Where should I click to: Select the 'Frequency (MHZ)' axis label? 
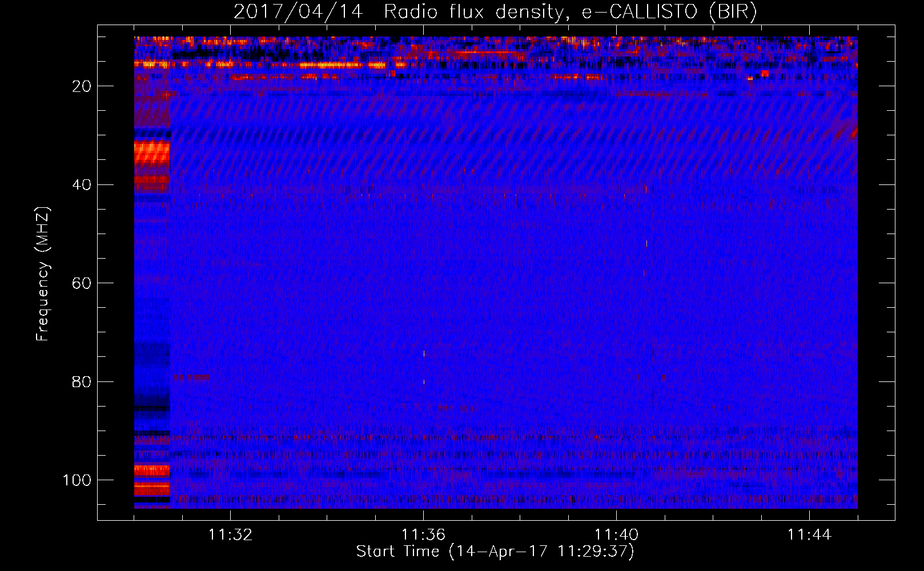coord(43,274)
